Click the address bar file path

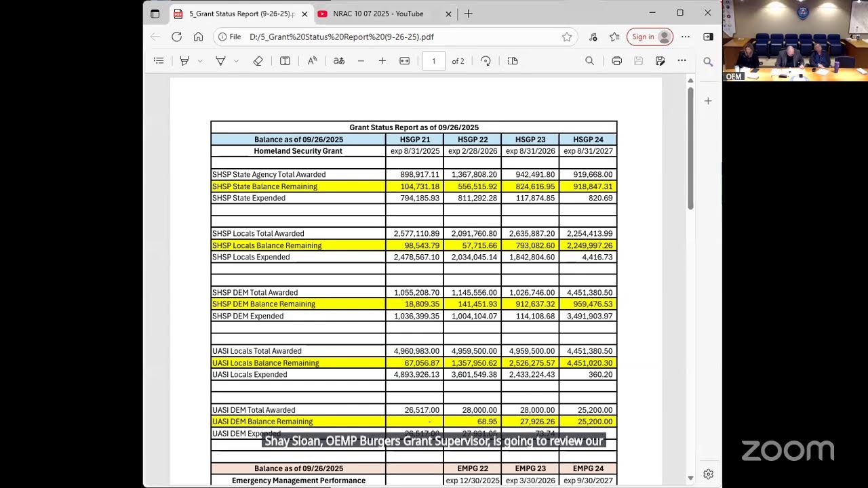click(342, 37)
